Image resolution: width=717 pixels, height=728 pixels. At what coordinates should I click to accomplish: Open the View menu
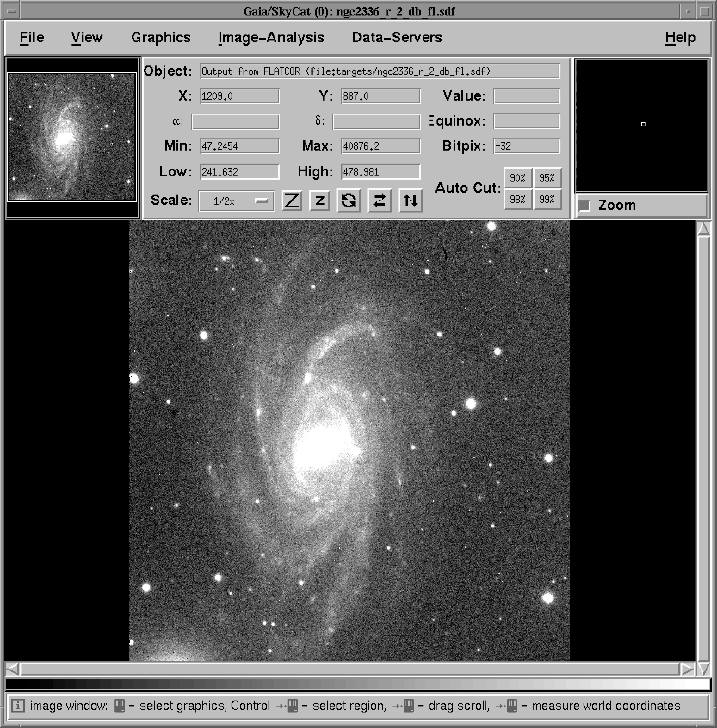(x=87, y=38)
